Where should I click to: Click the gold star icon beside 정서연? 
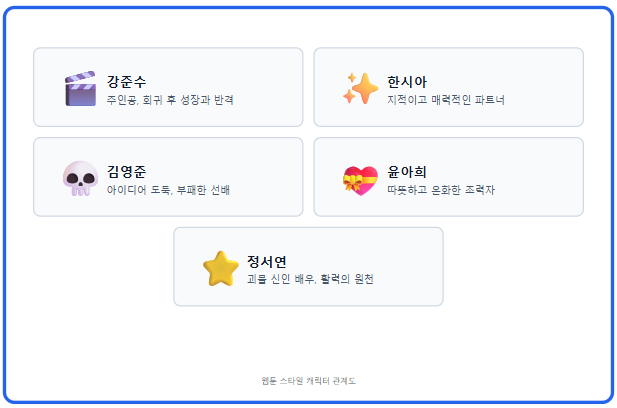pyautogui.click(x=220, y=268)
